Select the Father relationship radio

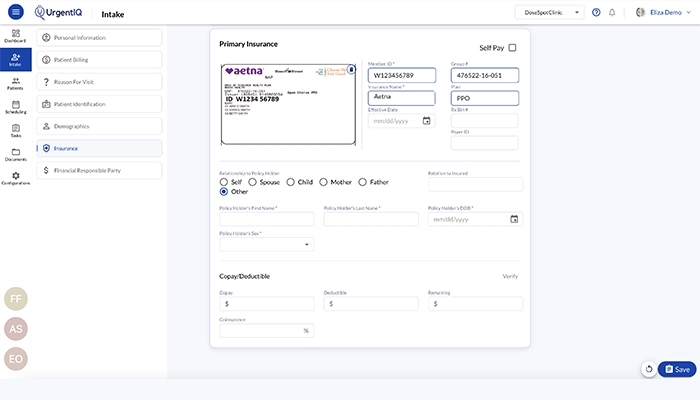362,182
